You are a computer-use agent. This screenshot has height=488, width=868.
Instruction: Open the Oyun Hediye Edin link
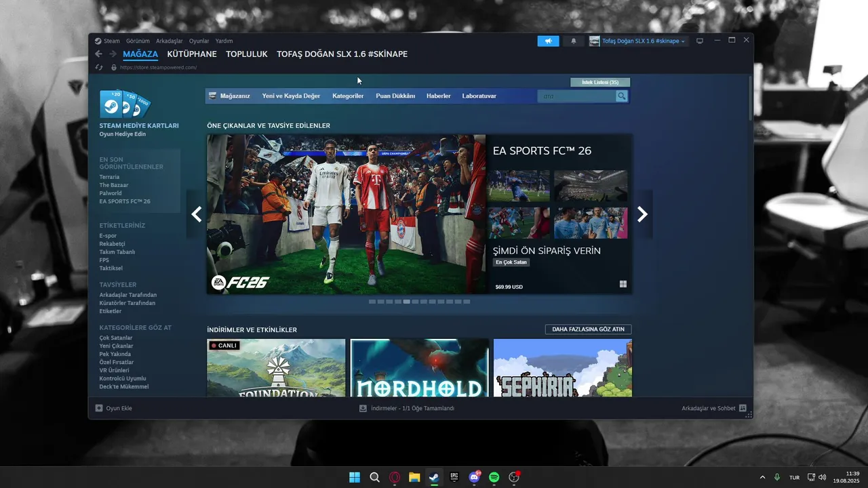click(x=123, y=134)
